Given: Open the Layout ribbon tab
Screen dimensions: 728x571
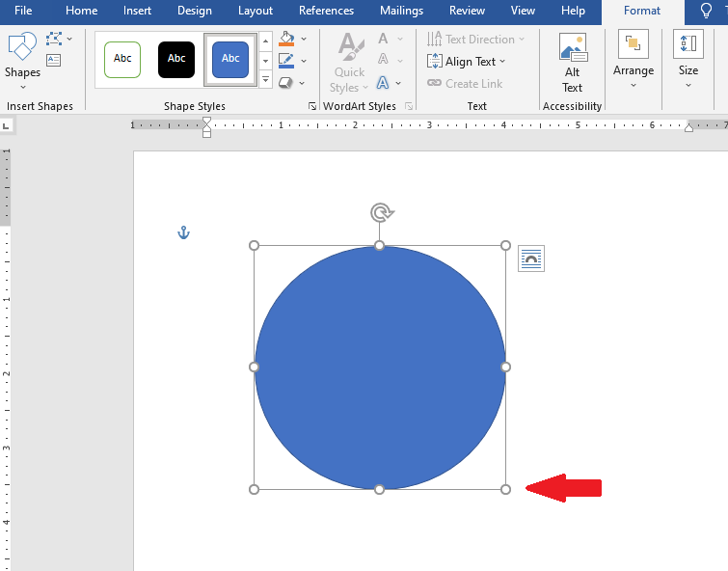Looking at the screenshot, I should click(256, 11).
